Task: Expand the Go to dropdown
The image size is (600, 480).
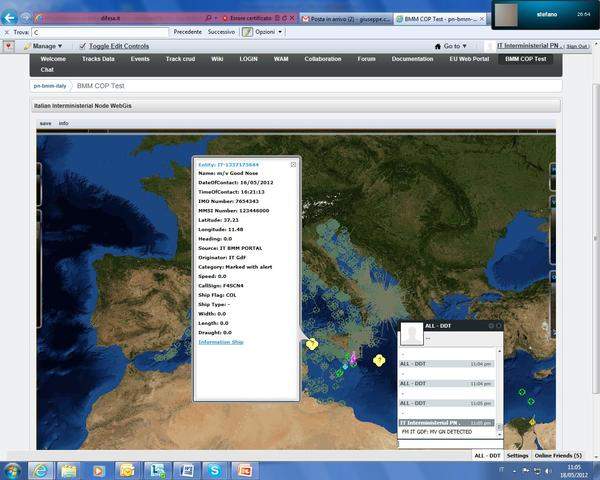Action: coord(451,46)
